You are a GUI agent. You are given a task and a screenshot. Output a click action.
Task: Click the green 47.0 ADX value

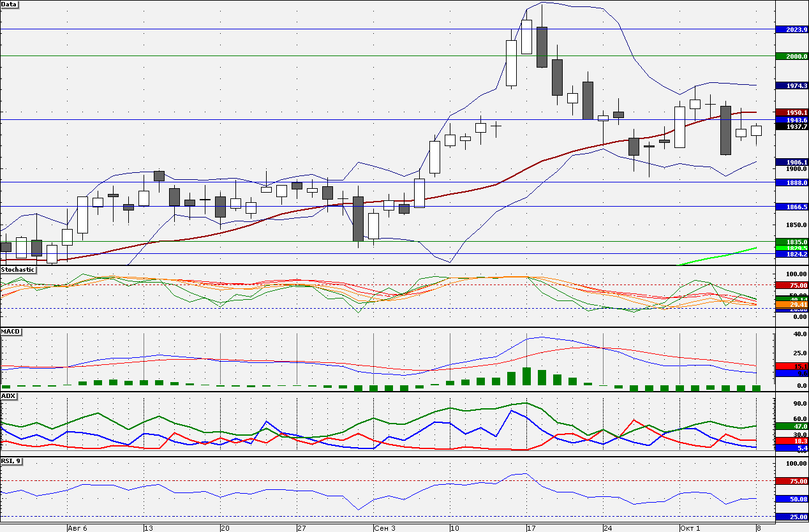tap(792, 425)
